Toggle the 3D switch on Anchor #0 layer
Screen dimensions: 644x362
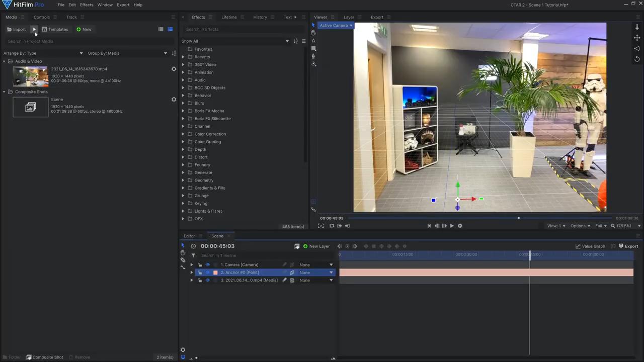pyautogui.click(x=292, y=273)
